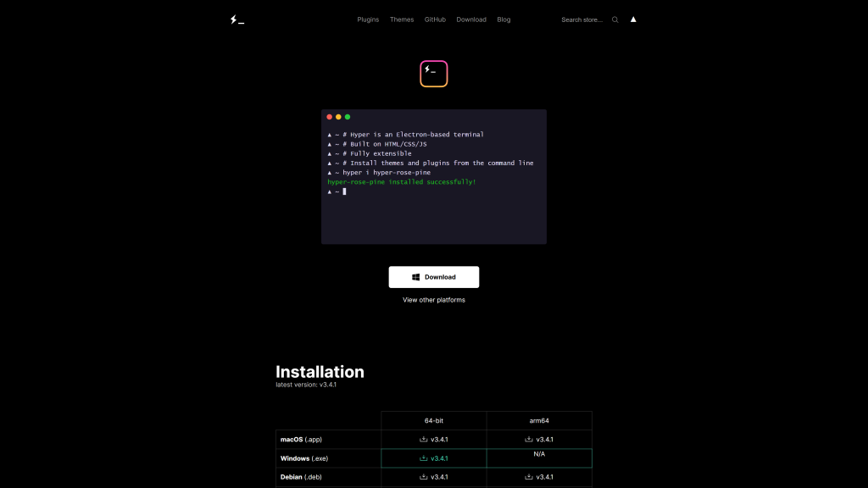Image resolution: width=868 pixels, height=488 pixels.
Task: Open View other platforms link
Action: 434,300
